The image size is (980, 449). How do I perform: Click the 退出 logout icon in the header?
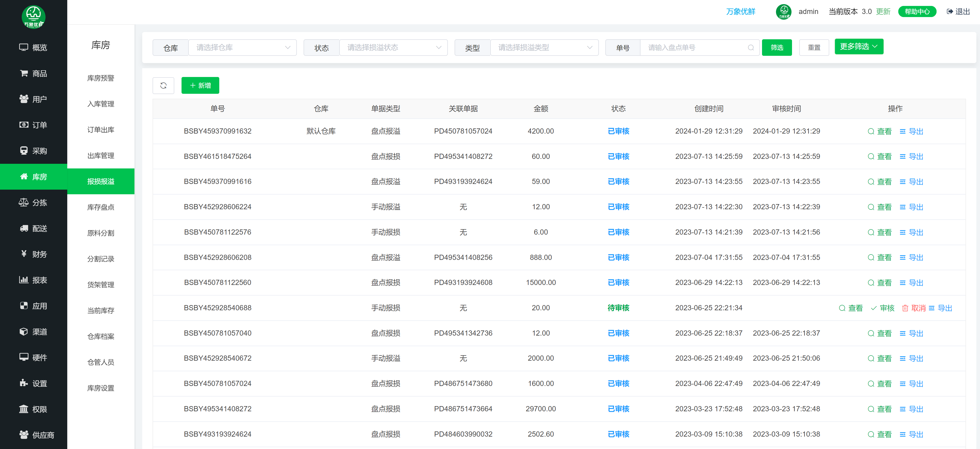[x=949, y=12]
